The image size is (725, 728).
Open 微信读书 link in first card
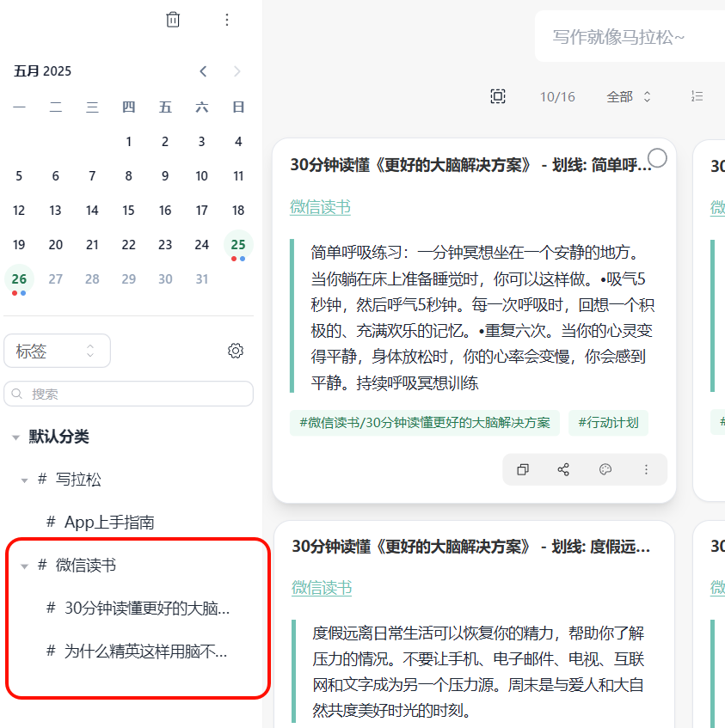(320, 207)
